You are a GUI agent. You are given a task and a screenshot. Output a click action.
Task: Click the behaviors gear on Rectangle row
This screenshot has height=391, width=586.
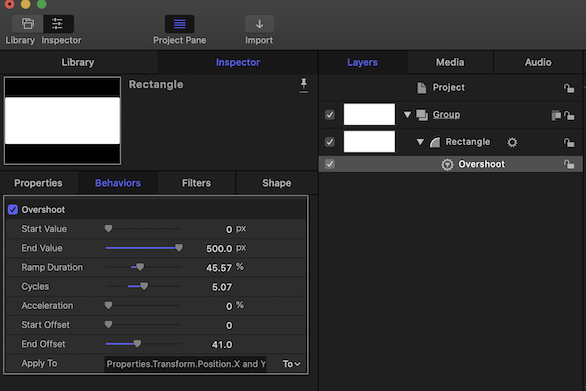point(512,142)
